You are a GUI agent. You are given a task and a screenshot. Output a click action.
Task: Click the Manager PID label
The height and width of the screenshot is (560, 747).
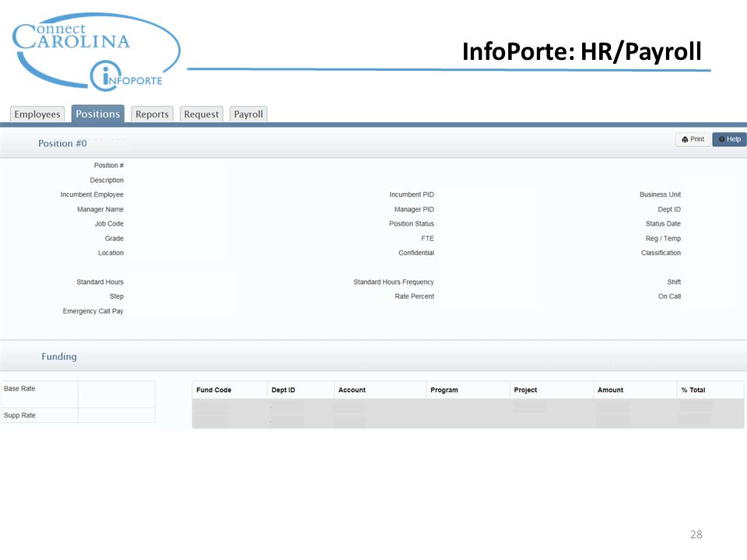tap(414, 209)
